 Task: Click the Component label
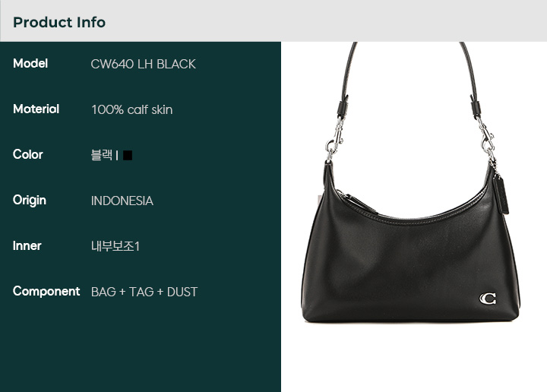click(46, 291)
